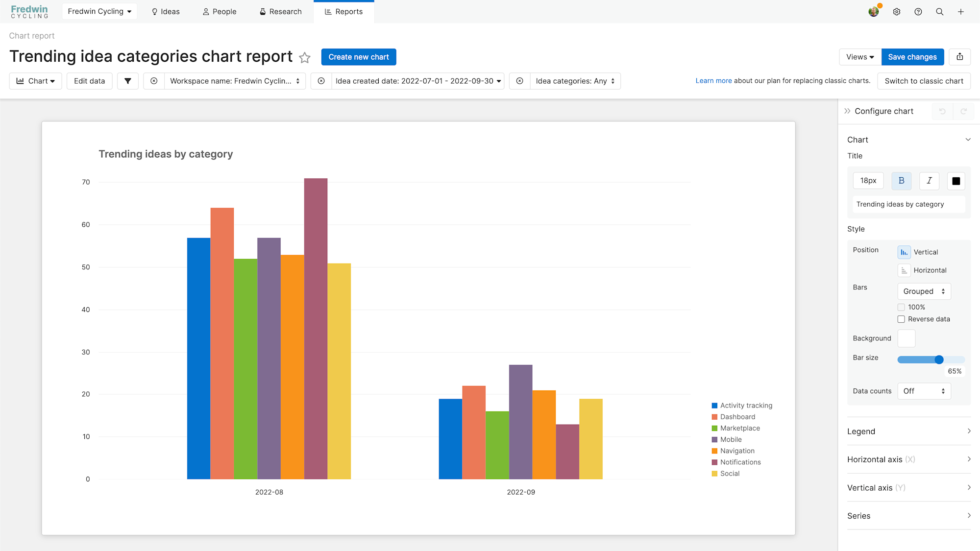
Task: Collapse the Chart configuration section
Action: (x=968, y=140)
